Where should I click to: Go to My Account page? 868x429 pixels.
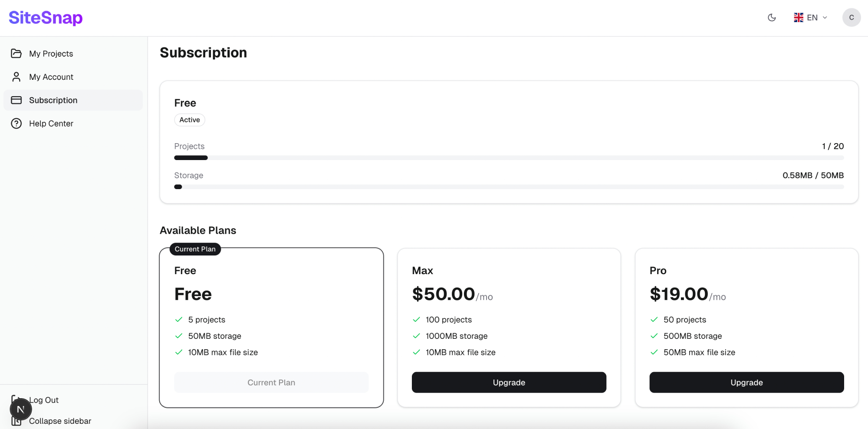51,77
